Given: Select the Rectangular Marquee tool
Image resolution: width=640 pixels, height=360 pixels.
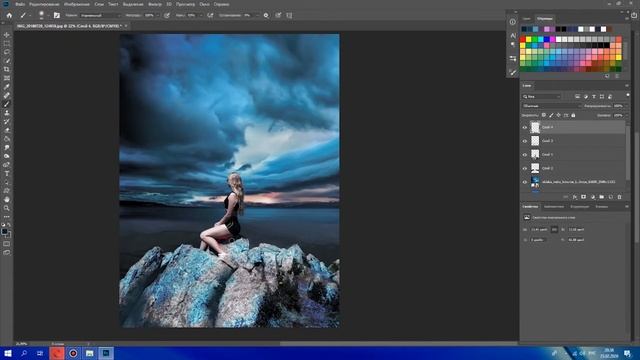Looking at the screenshot, I should 7,44.
